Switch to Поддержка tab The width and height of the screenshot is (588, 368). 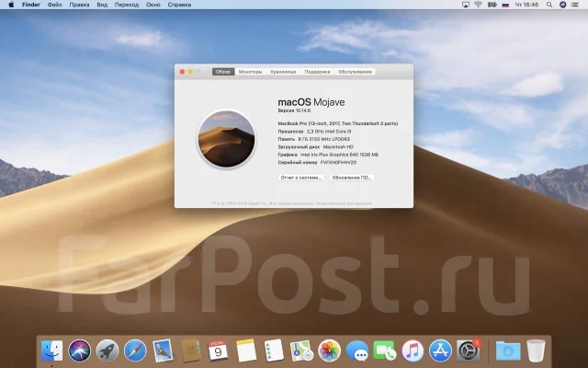point(317,72)
